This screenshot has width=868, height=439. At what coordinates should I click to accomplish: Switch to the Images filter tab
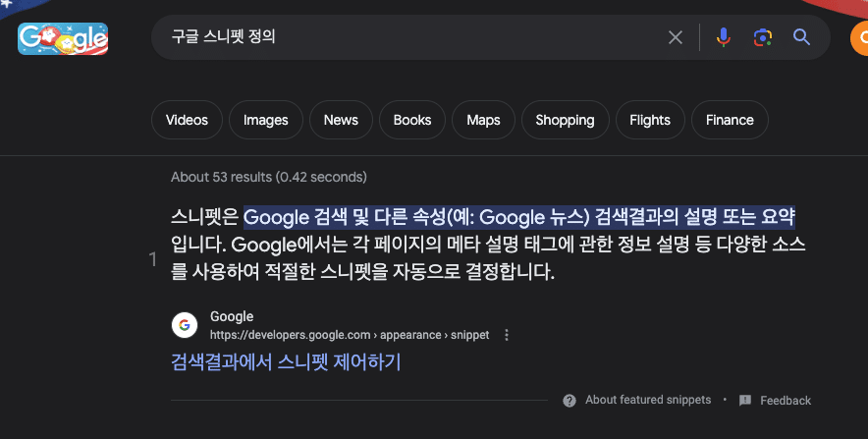pyautogui.click(x=266, y=120)
